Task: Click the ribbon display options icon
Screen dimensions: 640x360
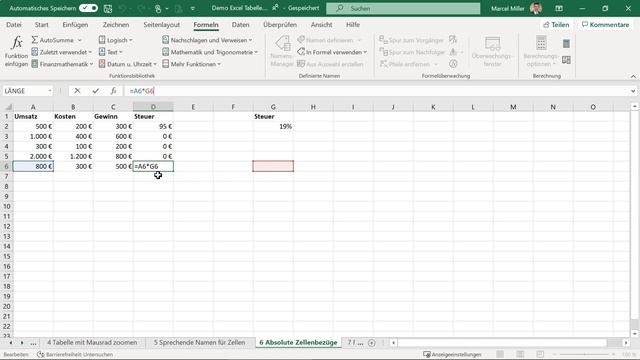Action: click(559, 8)
